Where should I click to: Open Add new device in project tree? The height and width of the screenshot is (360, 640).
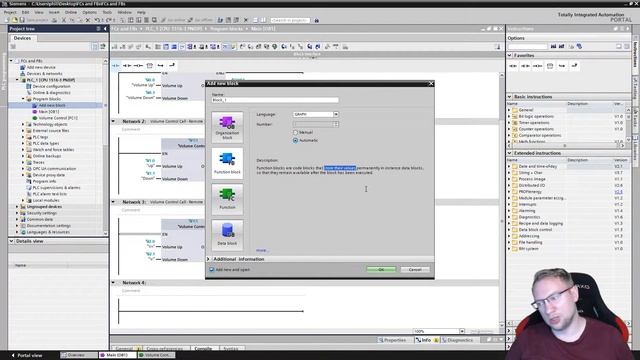click(41, 67)
